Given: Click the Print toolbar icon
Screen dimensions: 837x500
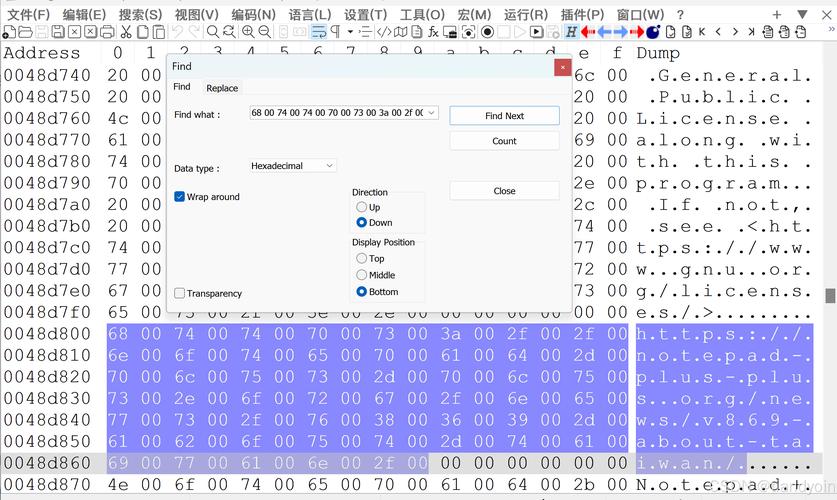Looking at the screenshot, I should tap(107, 32).
